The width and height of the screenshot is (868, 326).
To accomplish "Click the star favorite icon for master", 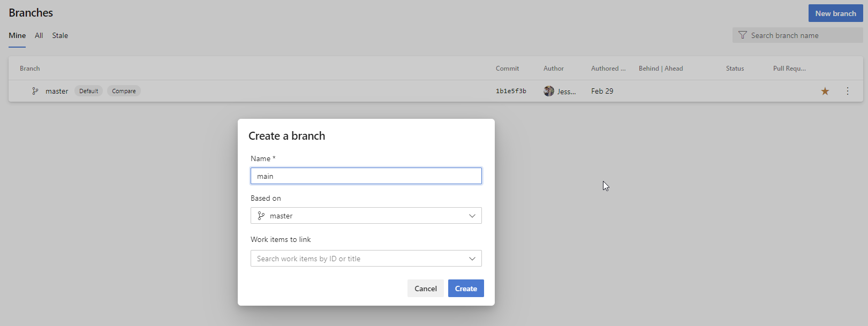I will pyautogui.click(x=825, y=91).
